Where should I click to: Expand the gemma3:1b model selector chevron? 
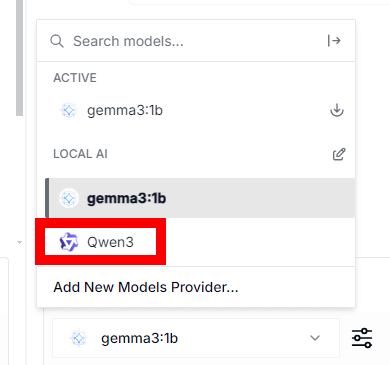315,338
